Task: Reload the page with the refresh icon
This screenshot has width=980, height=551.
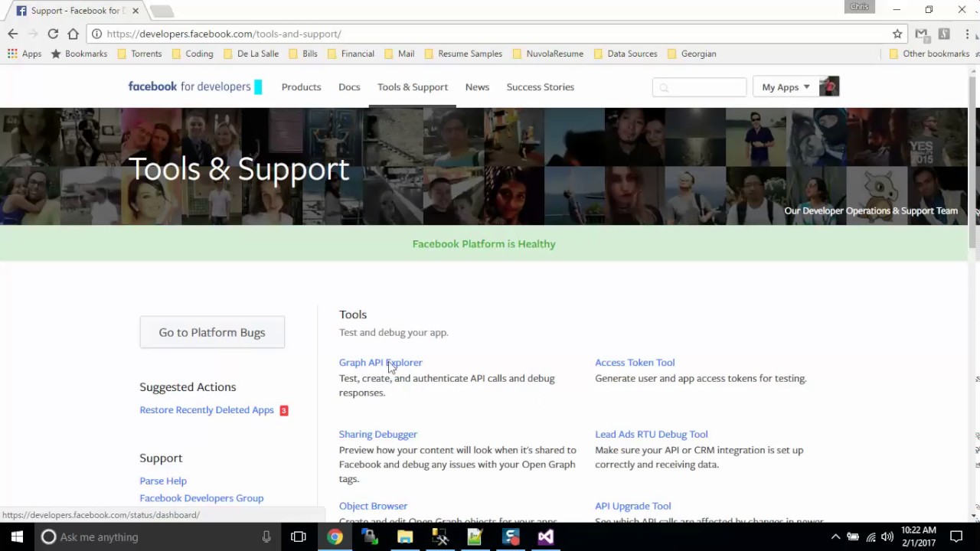Action: coord(53,34)
